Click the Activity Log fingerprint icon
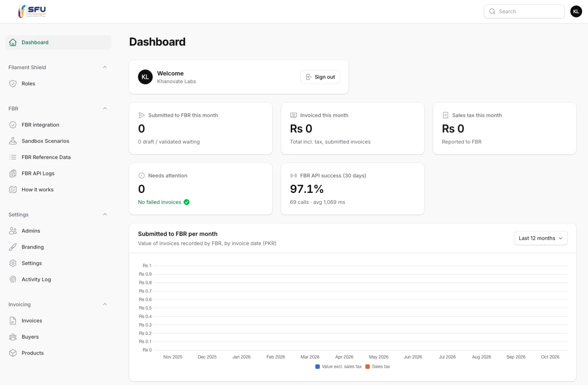 pyautogui.click(x=13, y=279)
